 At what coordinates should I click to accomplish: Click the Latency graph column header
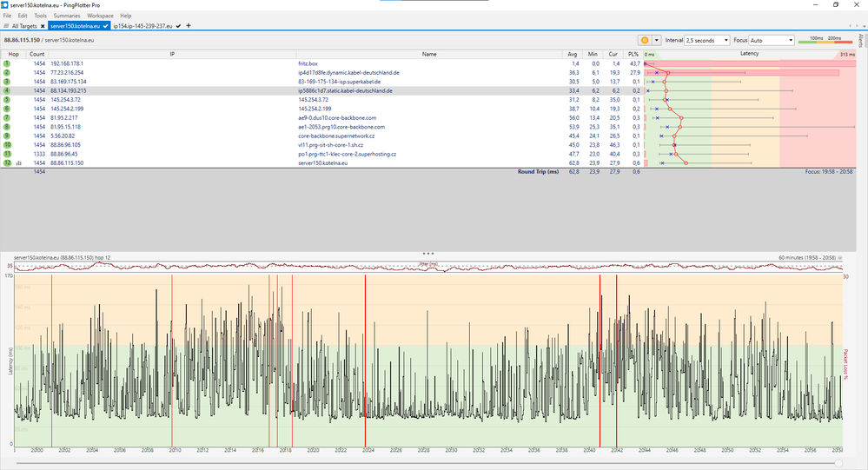pos(750,54)
